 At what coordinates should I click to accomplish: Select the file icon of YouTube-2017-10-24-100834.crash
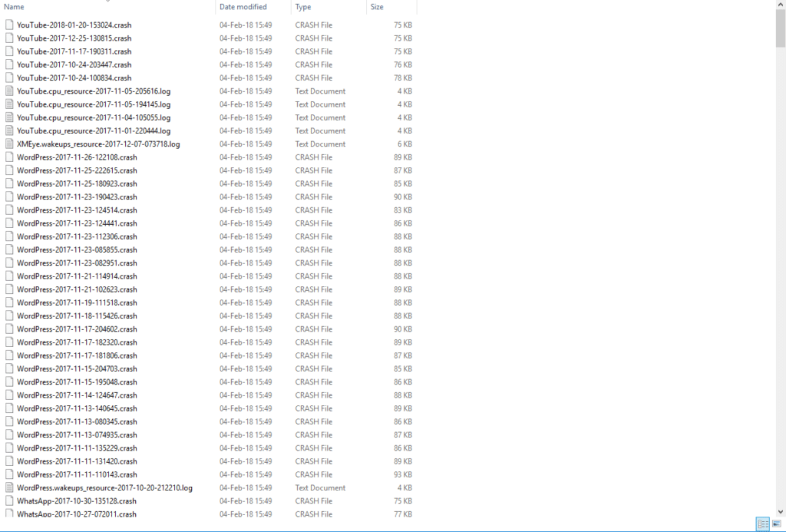pos(9,78)
